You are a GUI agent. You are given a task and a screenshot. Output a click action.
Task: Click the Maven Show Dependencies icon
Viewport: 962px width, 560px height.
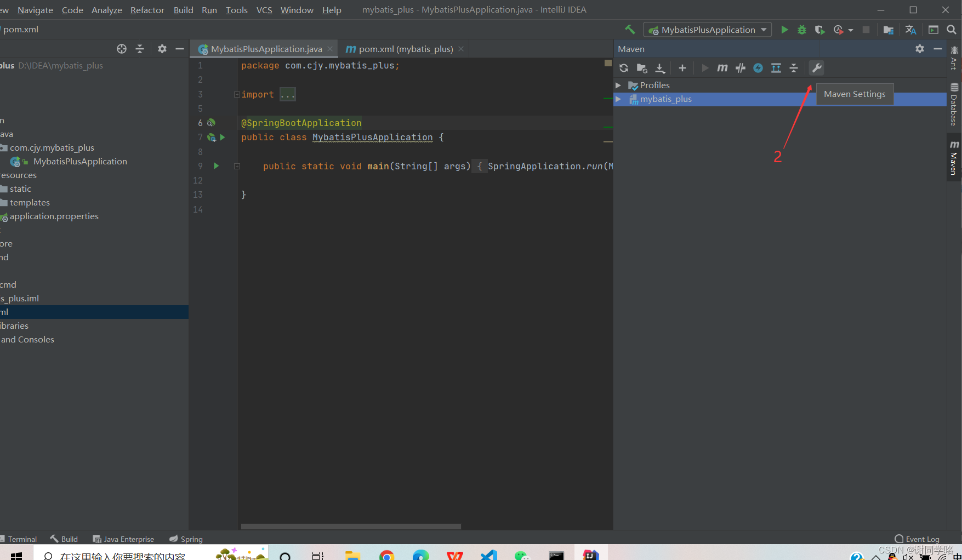tap(776, 68)
